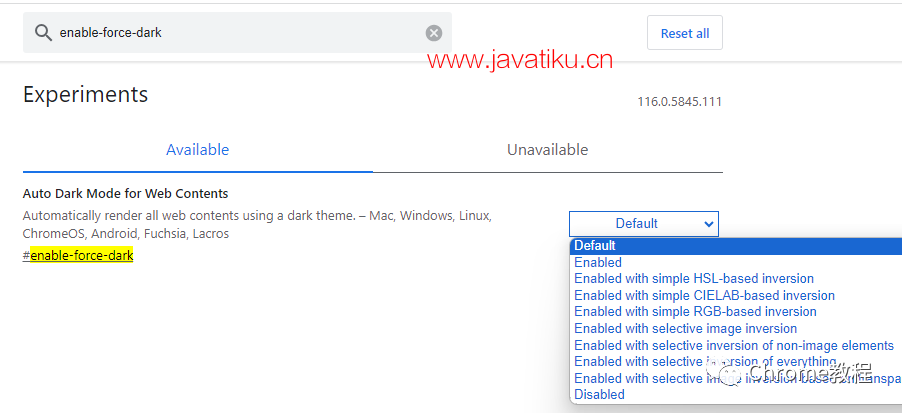Open the #enable-force-dark anchor link

(78, 255)
